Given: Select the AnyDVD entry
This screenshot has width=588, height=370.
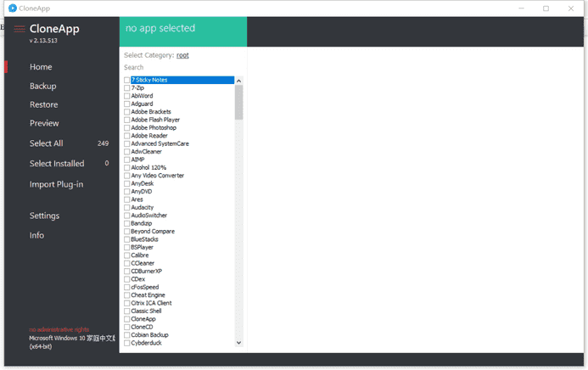Looking at the screenshot, I should (x=142, y=192).
